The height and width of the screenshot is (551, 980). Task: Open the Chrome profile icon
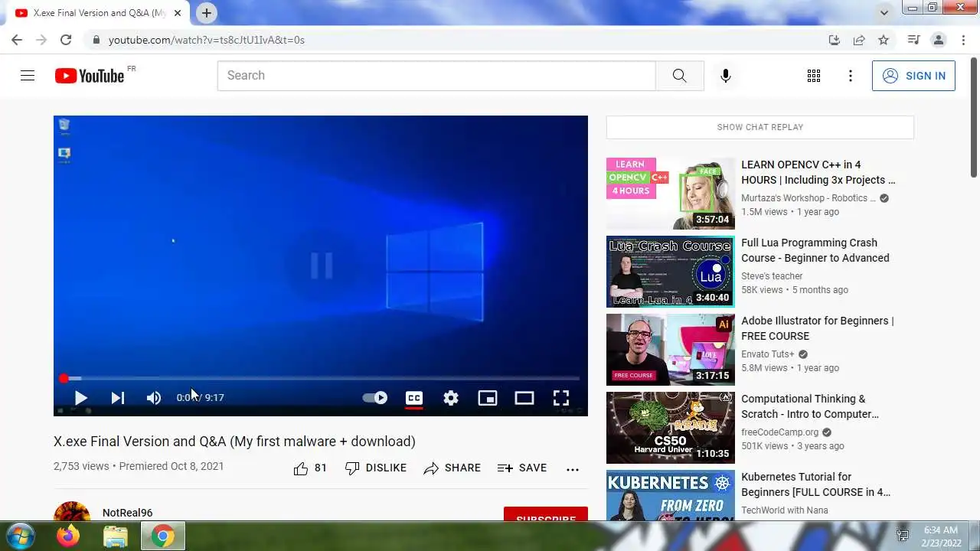pos(938,40)
